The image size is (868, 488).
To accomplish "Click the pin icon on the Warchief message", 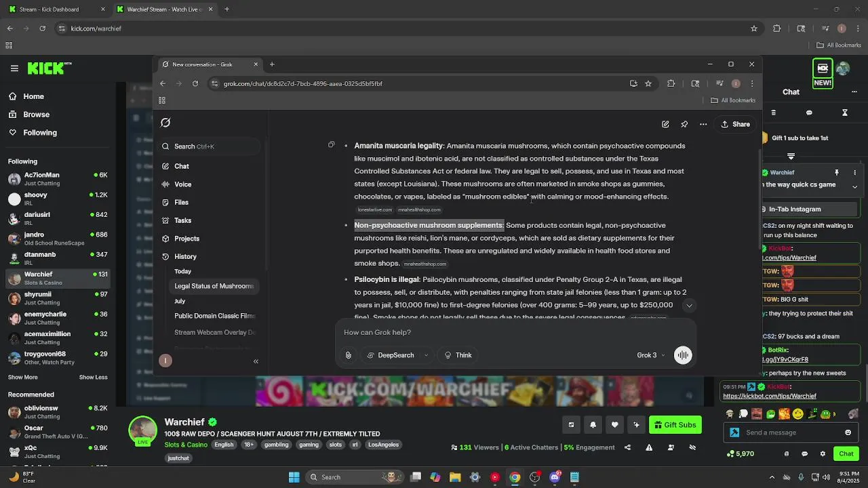I will (837, 173).
